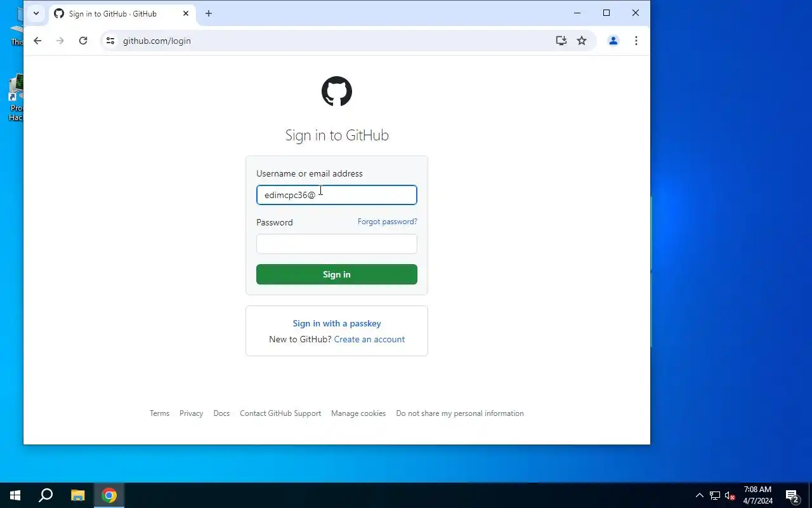Open the Chrome profile avatar
The height and width of the screenshot is (508, 812).
(613, 41)
